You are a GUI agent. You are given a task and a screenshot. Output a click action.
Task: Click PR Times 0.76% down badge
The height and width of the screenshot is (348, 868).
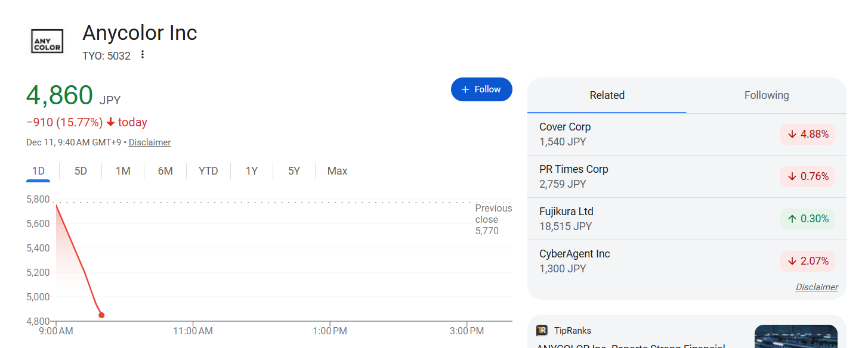point(807,176)
